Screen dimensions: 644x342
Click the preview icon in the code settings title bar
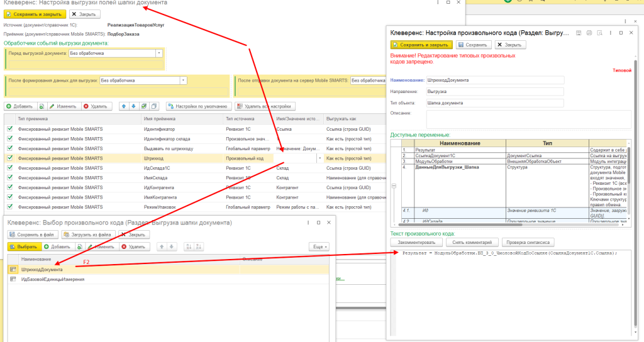599,33
